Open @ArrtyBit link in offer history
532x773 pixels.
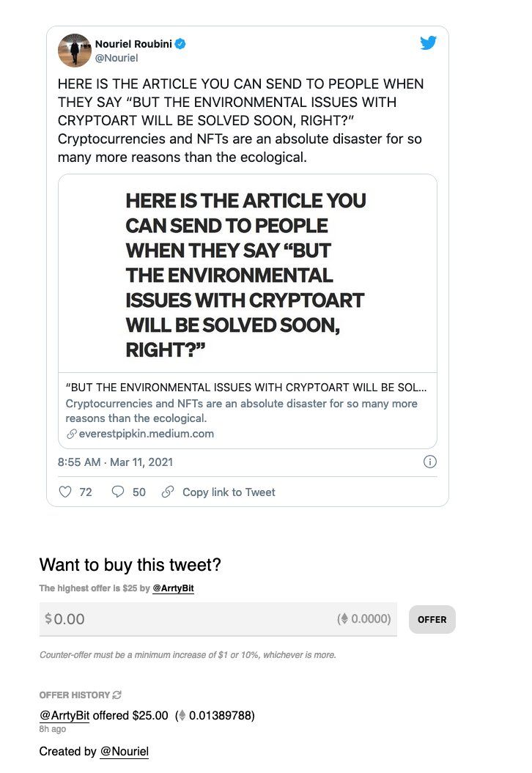[x=64, y=715]
